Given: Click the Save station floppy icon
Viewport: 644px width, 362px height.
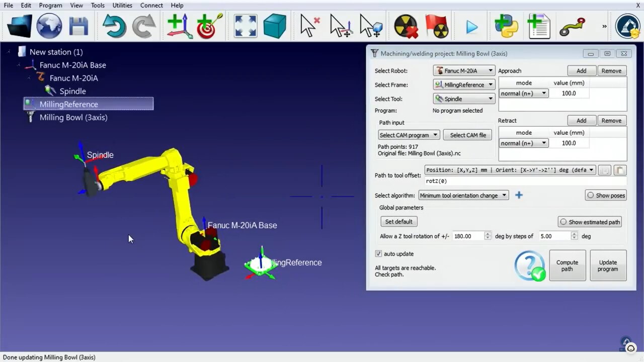Looking at the screenshot, I should click(79, 26).
